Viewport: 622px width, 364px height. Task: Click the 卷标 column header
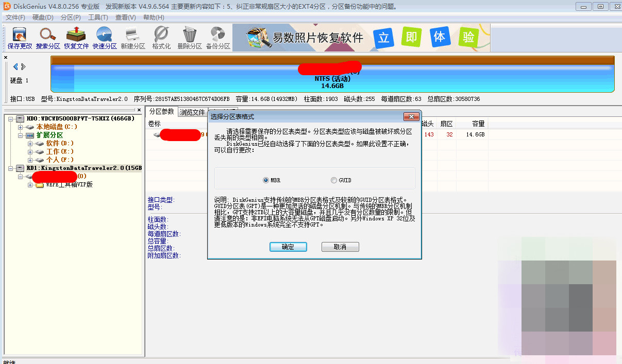154,124
